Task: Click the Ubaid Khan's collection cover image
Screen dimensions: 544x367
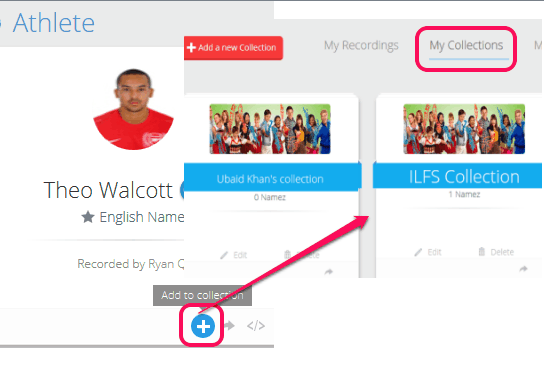Action: (270, 129)
